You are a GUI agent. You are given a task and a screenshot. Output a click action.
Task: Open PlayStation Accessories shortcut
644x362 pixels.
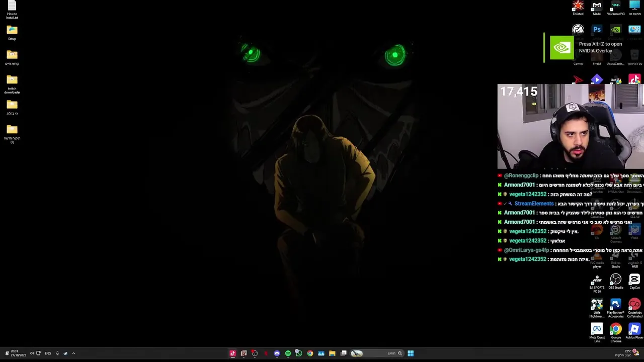(x=616, y=308)
